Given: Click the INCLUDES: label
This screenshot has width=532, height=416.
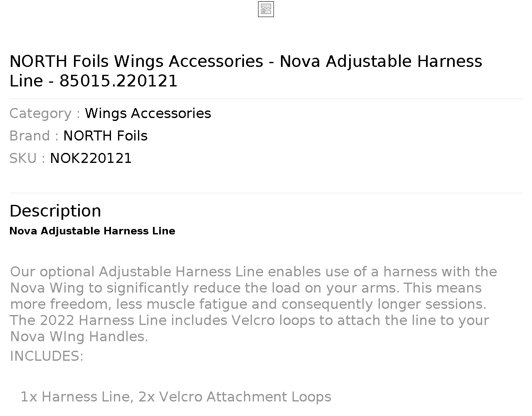Looking at the screenshot, I should point(47,356).
